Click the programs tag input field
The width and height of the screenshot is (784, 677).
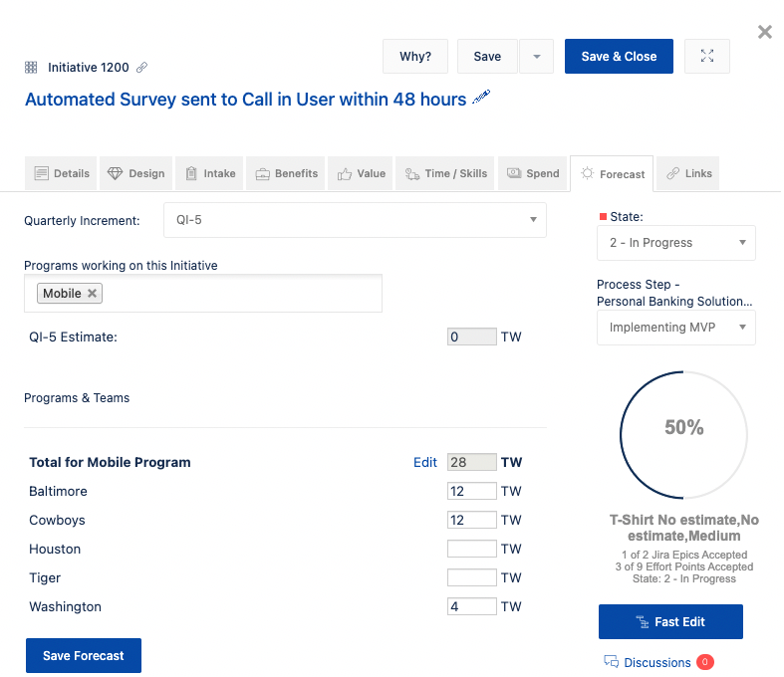(x=203, y=294)
